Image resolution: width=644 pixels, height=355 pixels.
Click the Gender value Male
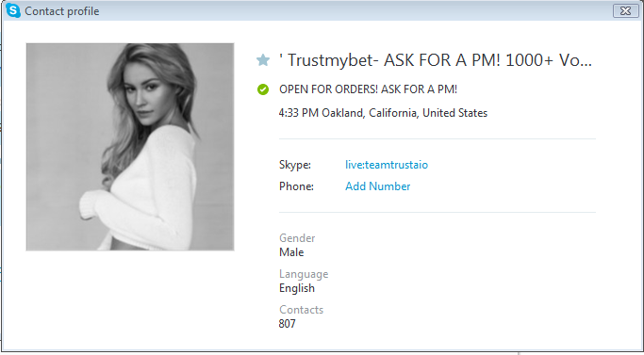click(x=291, y=252)
